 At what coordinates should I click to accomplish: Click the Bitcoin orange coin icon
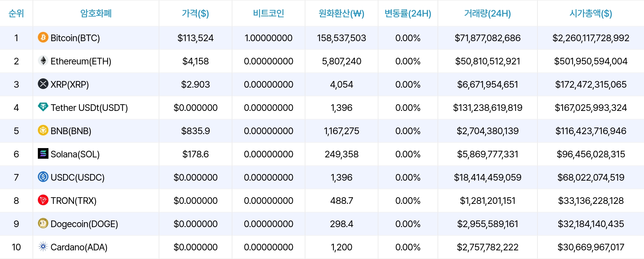point(43,37)
